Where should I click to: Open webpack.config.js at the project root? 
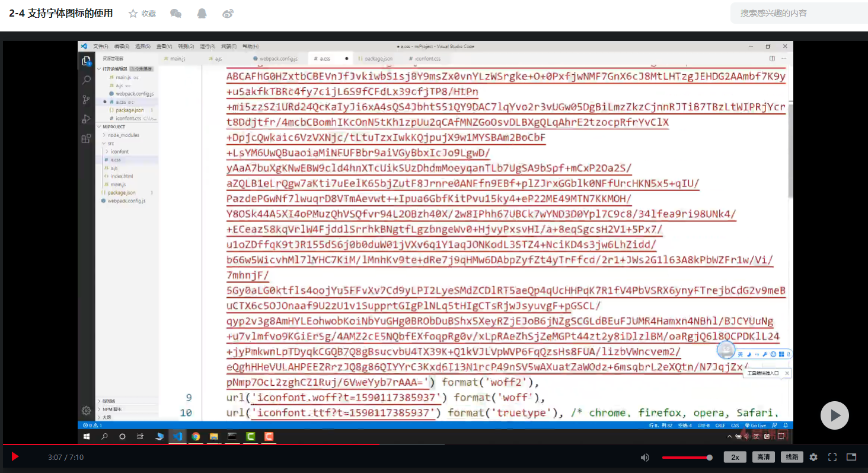tap(127, 201)
